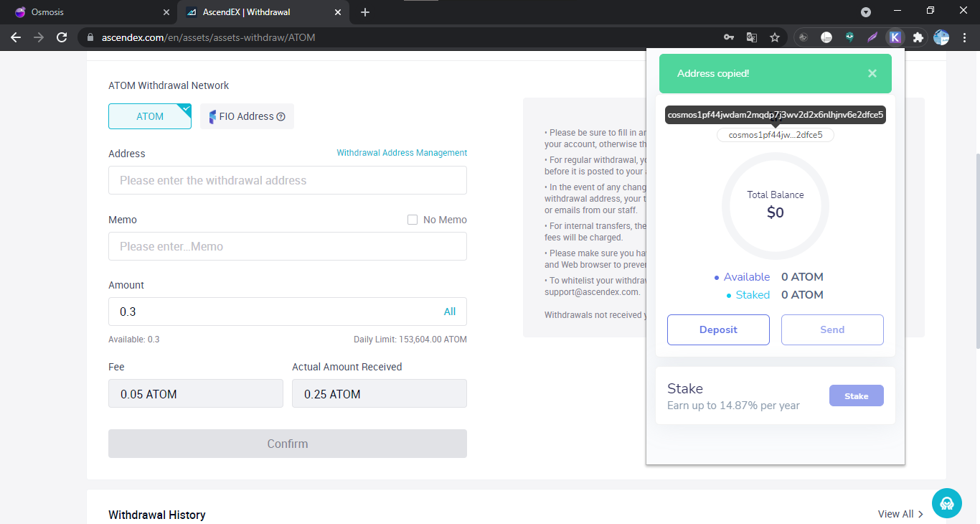Viewport: 980px width, 524px height.
Task: Open the Withdrawal Address Management link
Action: [x=402, y=153]
